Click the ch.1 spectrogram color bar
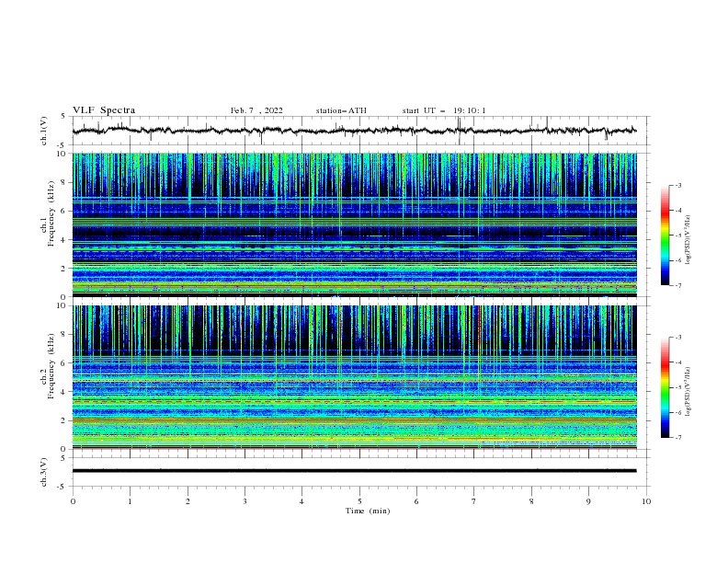This screenshot has height=563, width=728. coord(665,236)
